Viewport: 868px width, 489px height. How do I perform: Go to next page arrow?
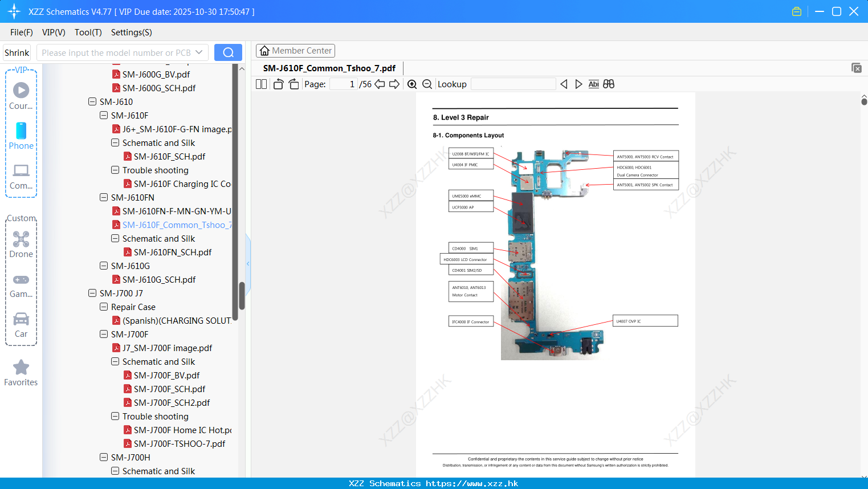pyautogui.click(x=394, y=84)
